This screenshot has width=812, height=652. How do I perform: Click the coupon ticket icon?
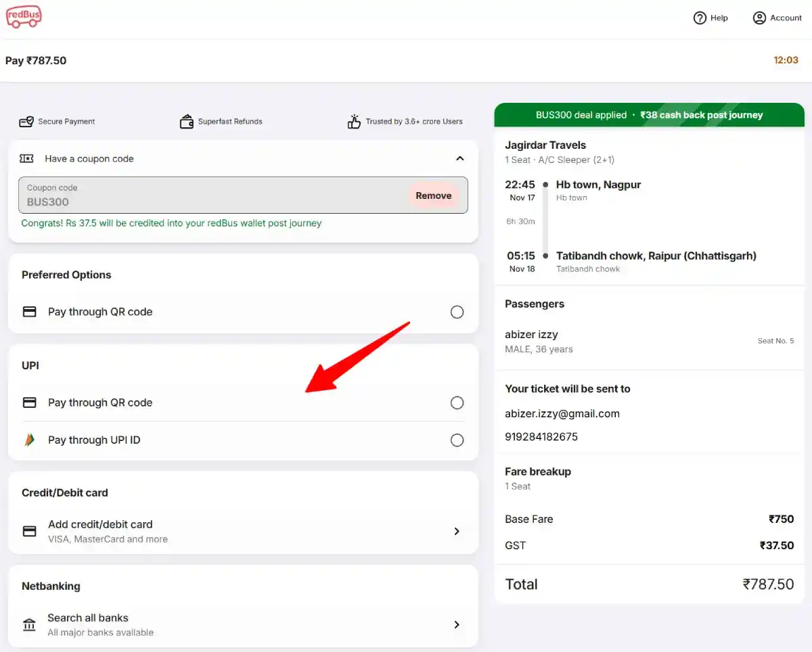(26, 158)
